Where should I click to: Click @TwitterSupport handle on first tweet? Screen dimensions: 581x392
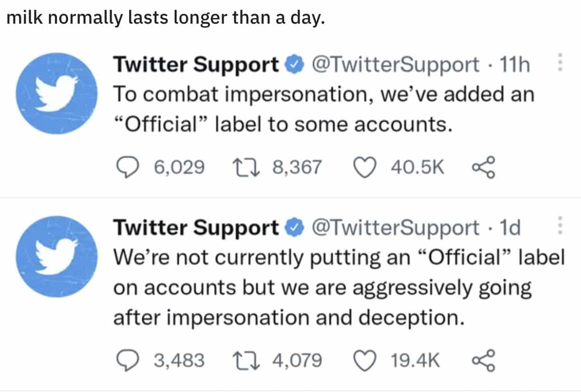395,65
